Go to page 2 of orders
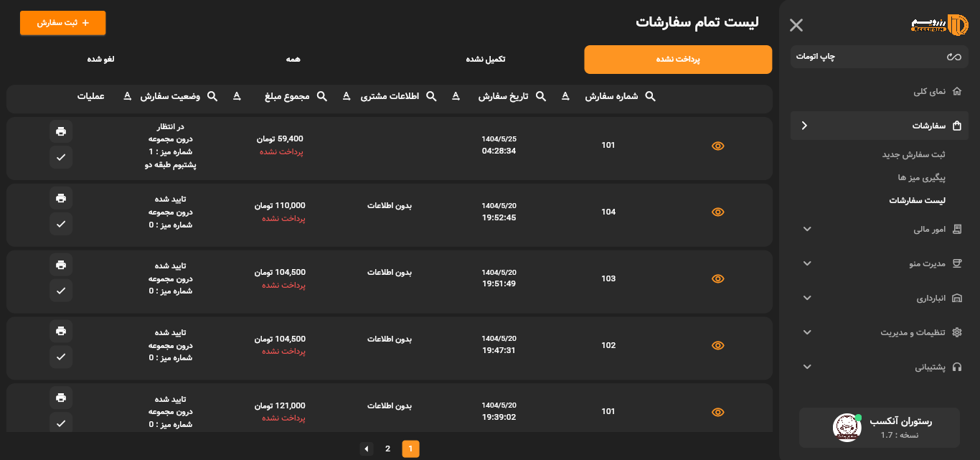Viewport: 980px width, 460px height. pos(387,449)
